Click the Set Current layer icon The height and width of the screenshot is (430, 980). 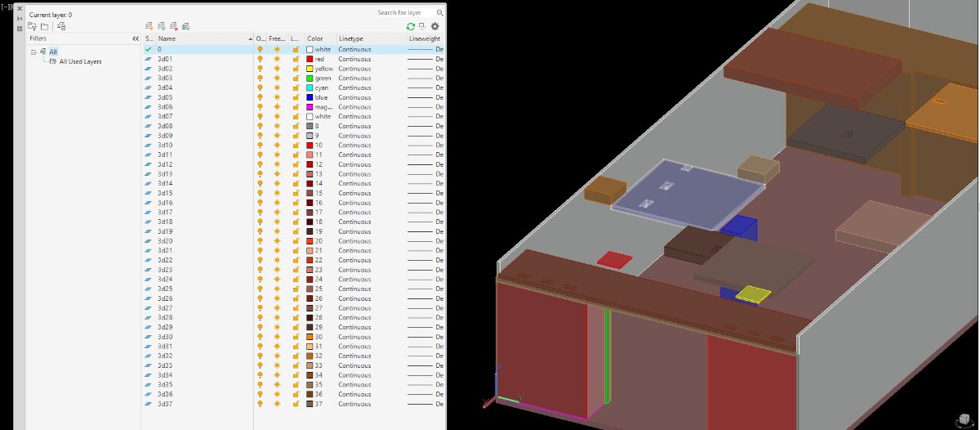(186, 26)
